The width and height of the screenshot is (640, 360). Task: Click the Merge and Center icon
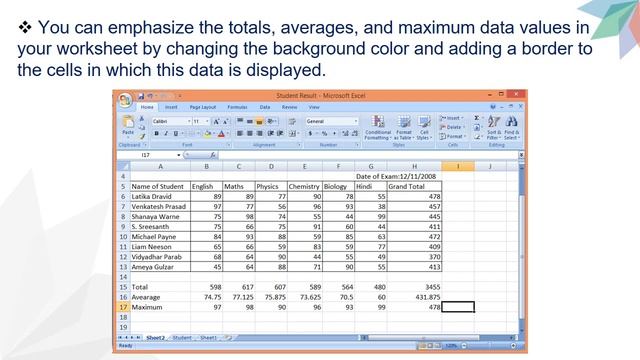pos(292,133)
